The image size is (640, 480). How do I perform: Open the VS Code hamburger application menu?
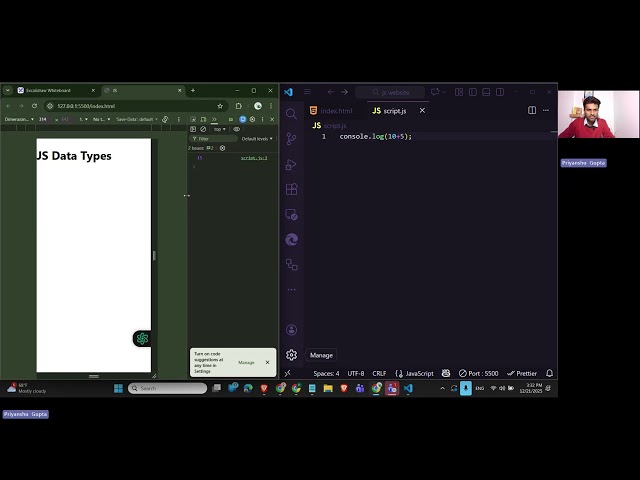[307, 92]
